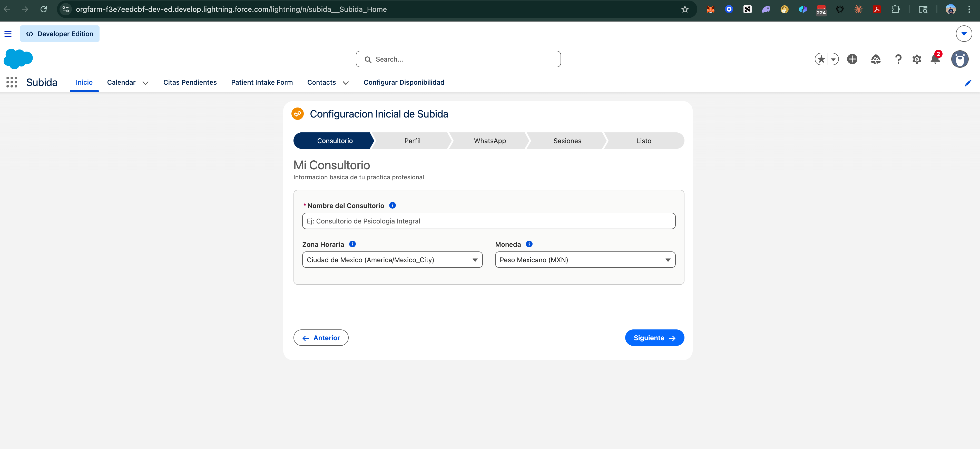Open the Citas Pendientes tab
The height and width of the screenshot is (449, 980).
pos(190,82)
